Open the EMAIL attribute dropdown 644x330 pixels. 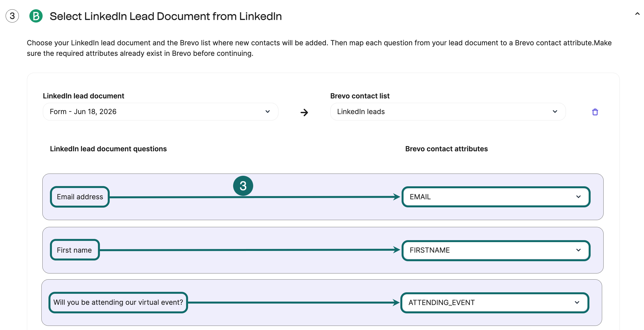click(x=496, y=197)
